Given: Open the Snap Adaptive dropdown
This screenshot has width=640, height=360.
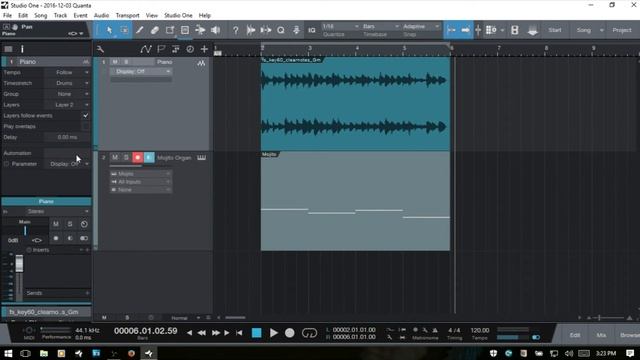Looking at the screenshot, I should pyautogui.click(x=421, y=27).
